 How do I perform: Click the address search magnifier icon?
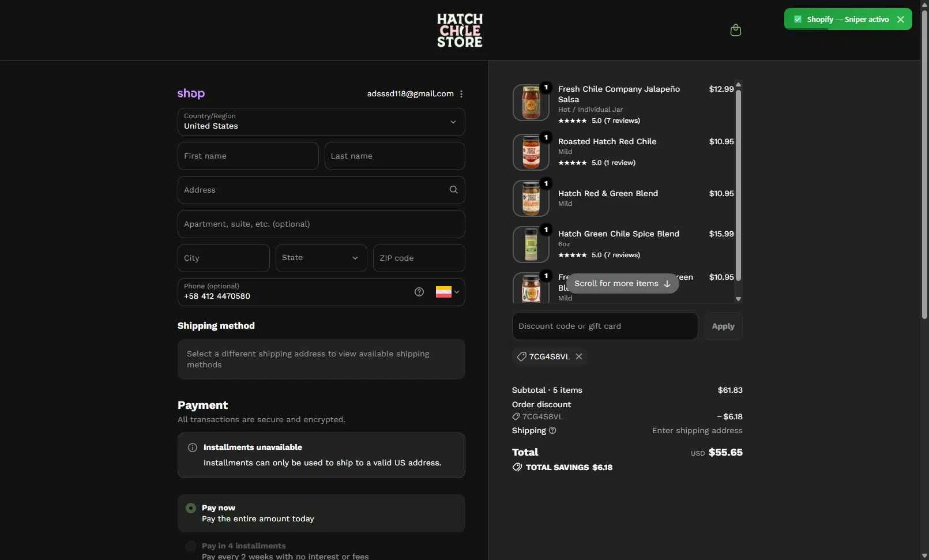454,190
